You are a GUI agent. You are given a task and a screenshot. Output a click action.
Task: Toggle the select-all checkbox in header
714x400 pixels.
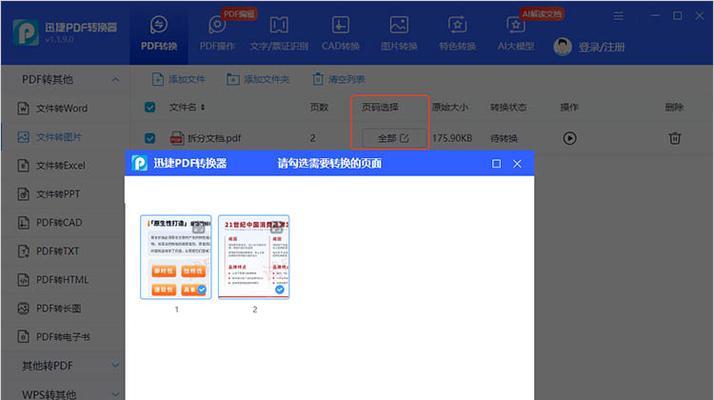(150, 107)
